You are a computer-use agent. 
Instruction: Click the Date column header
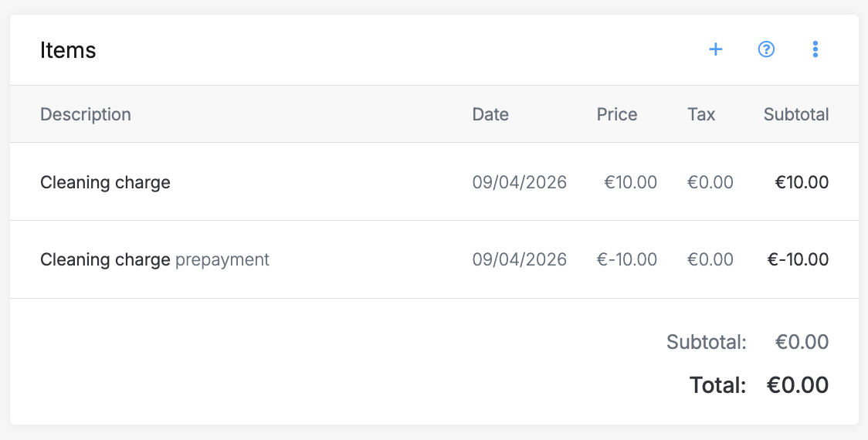click(490, 114)
